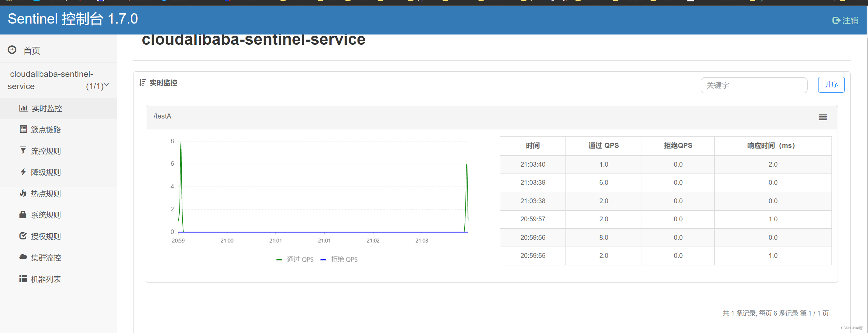
Task: Click the cloud icon for 集群流控
Action: pos(23,257)
